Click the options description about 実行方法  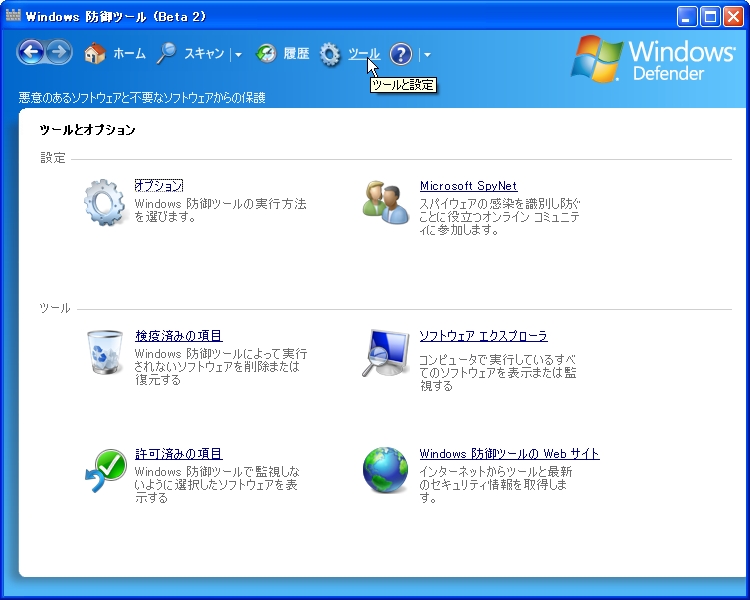click(221, 210)
